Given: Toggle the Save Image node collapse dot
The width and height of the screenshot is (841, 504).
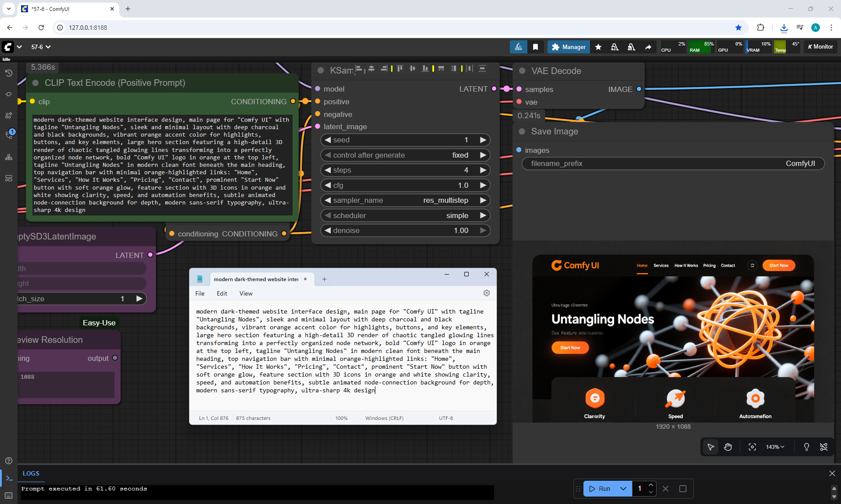Looking at the screenshot, I should (x=522, y=131).
